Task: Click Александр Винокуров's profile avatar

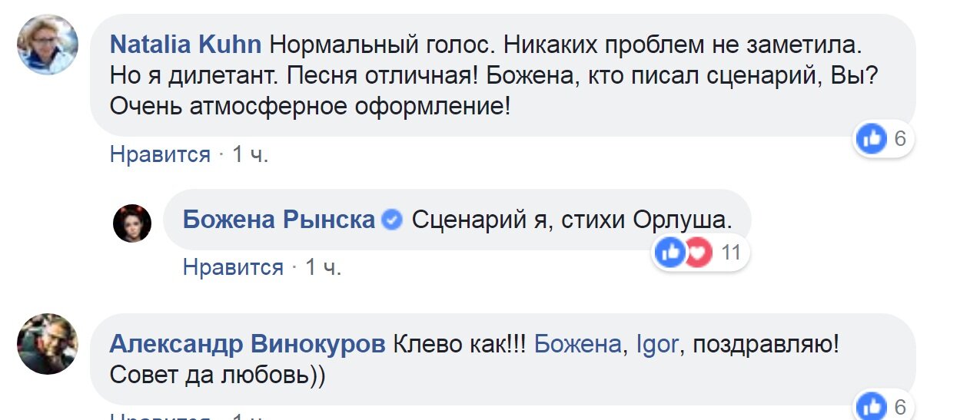Action: point(48,343)
